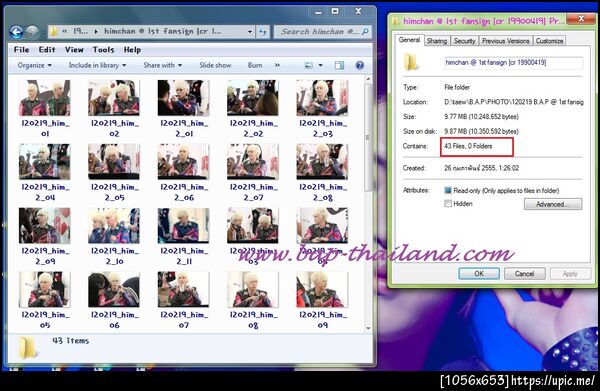Select thumbnail 120219_him_2_08

(x=322, y=162)
